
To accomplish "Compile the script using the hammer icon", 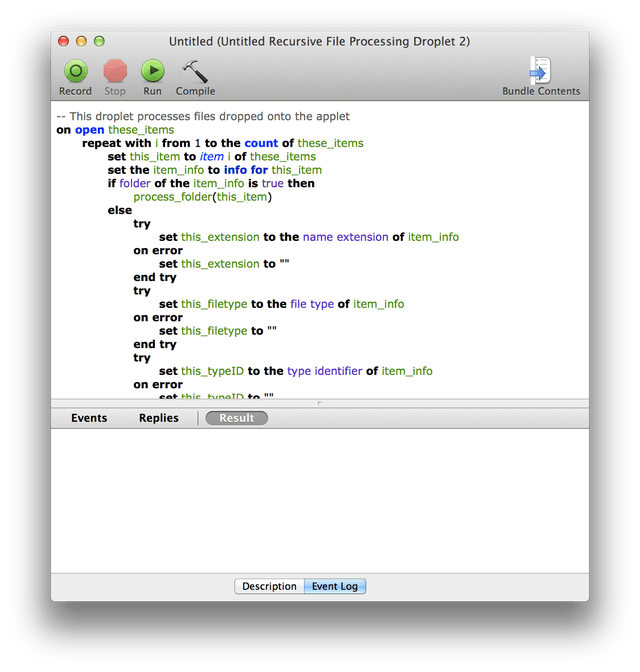I will click(195, 71).
